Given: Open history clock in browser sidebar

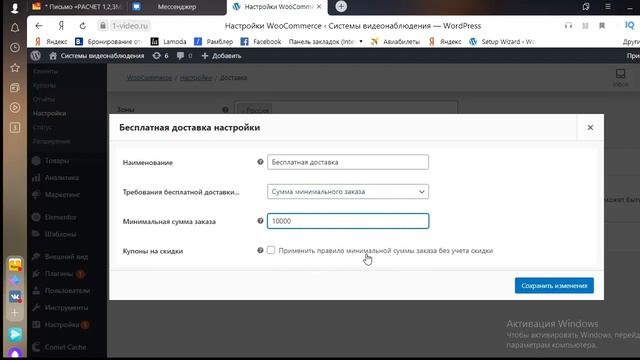Looking at the screenshot, I should pyautogui.click(x=15, y=48).
